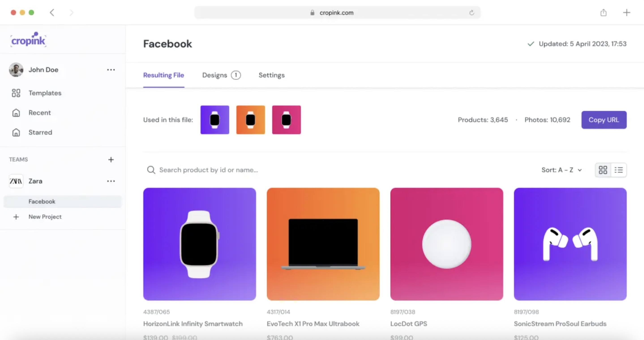The image size is (644, 340).
Task: Open John Doe's three-dot options menu
Action: (x=111, y=70)
